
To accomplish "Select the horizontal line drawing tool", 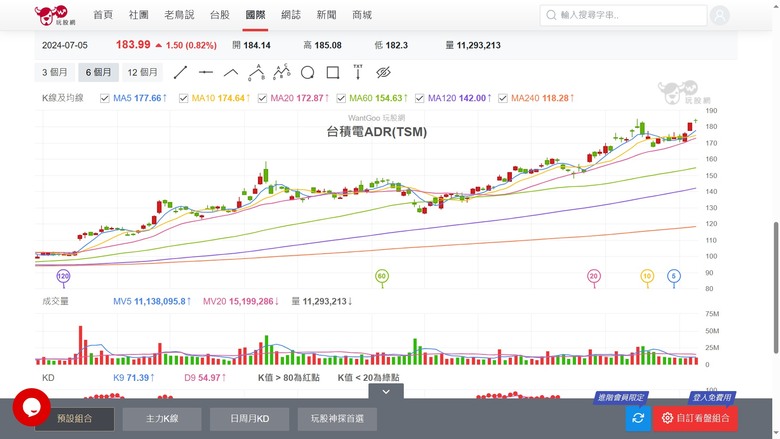I will [205, 73].
